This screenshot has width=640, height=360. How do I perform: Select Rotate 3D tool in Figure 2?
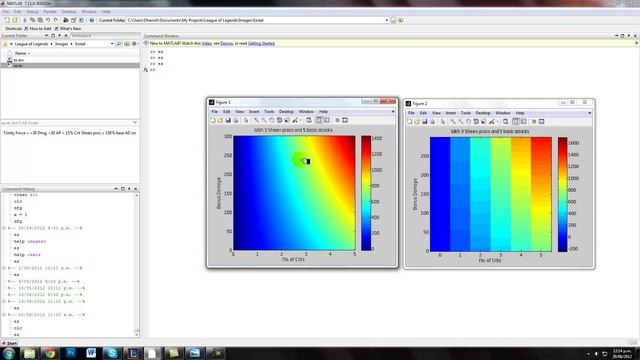pyautogui.click(x=476, y=122)
